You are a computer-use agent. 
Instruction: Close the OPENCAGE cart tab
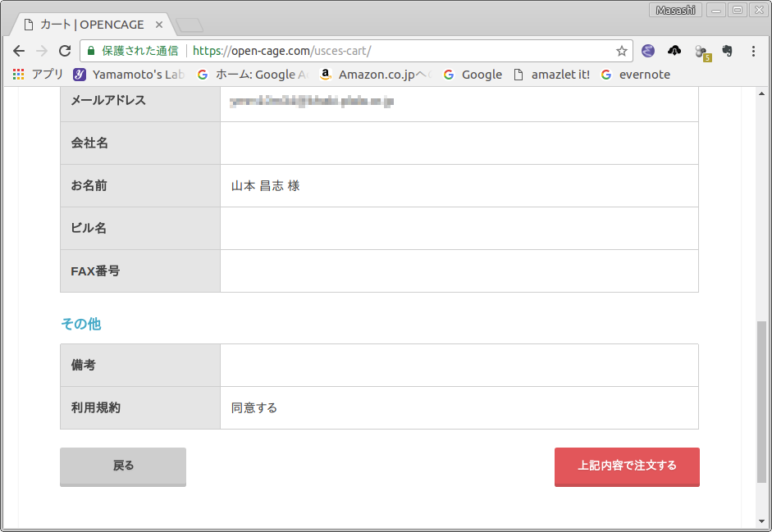click(159, 25)
